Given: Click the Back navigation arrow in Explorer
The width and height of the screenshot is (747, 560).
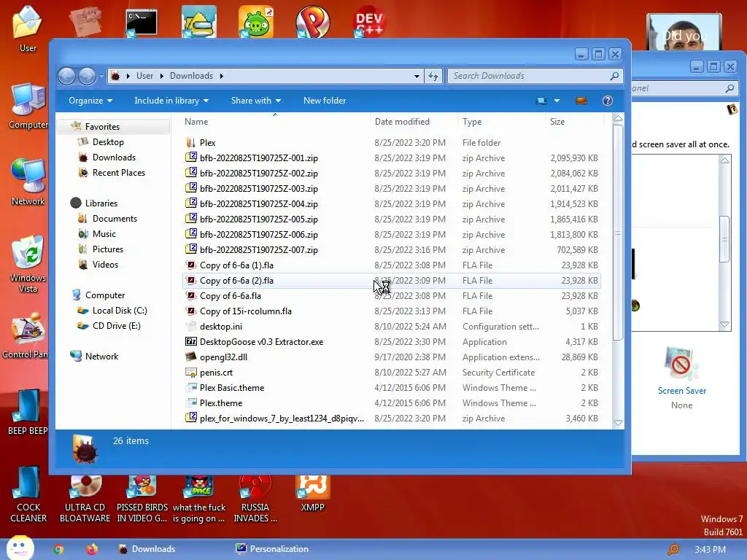Looking at the screenshot, I should tap(66, 76).
